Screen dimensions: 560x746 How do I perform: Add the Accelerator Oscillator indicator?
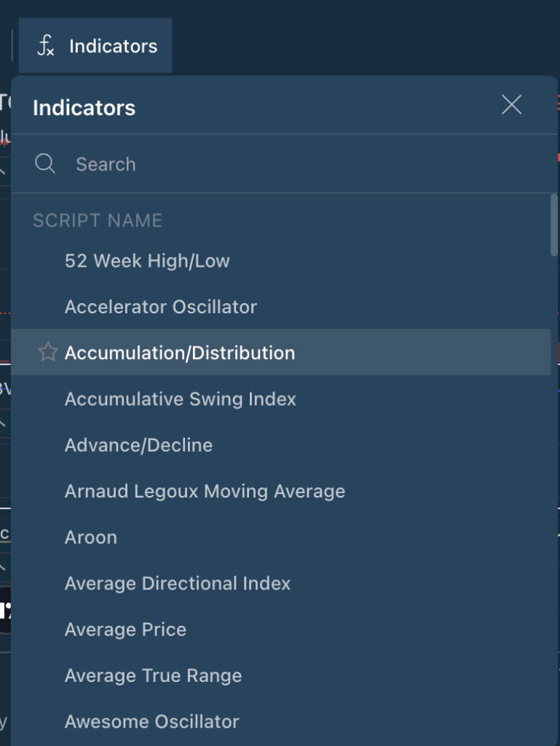160,307
